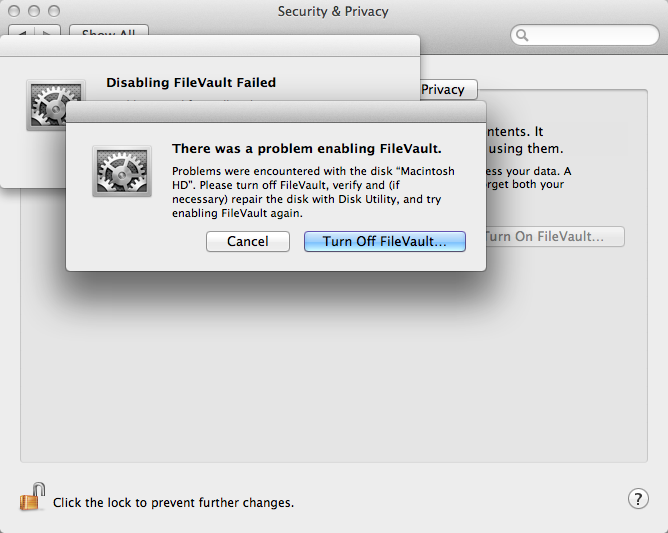Close the Security & Privacy window
This screenshot has height=533, width=668.
(14, 11)
